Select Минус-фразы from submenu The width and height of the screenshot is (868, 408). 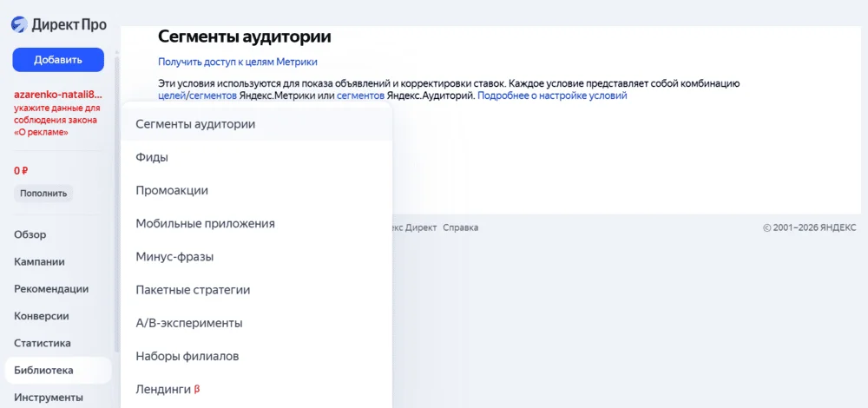coord(174,257)
